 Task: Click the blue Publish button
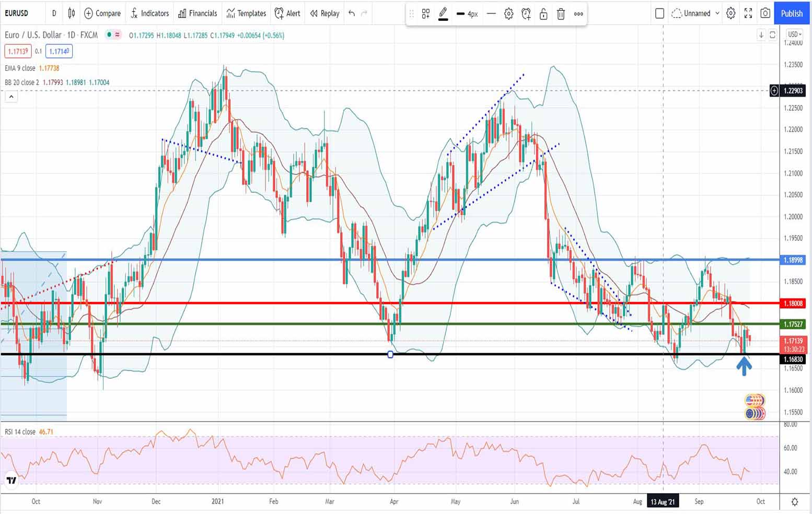(x=792, y=13)
